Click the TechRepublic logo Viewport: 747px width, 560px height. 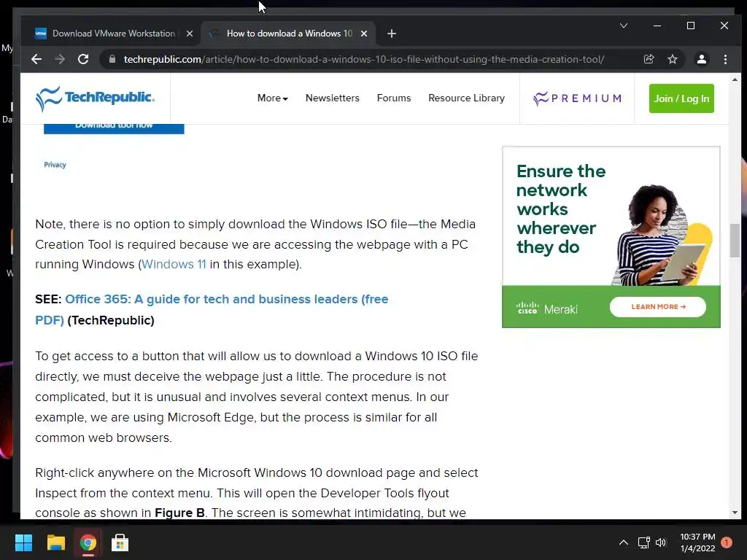point(95,98)
